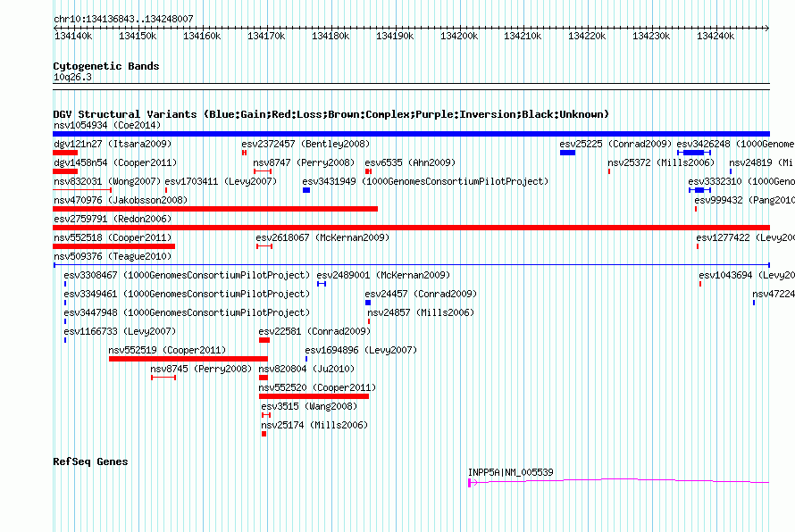The height and width of the screenshot is (532, 795).
Task: Click esv1277422 variant label
Action: click(745, 237)
